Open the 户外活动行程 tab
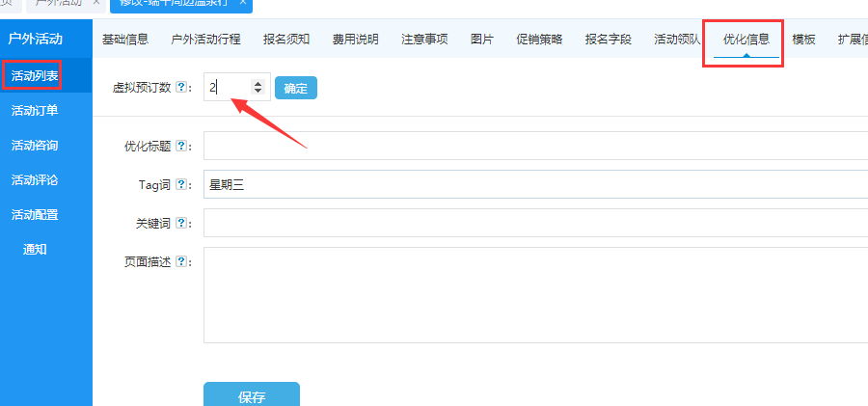The width and height of the screenshot is (868, 406). (x=205, y=40)
